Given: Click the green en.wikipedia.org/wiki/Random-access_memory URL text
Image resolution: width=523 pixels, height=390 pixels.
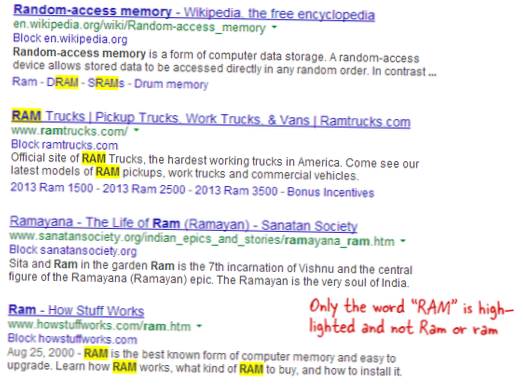Looking at the screenshot, I should [139, 26].
